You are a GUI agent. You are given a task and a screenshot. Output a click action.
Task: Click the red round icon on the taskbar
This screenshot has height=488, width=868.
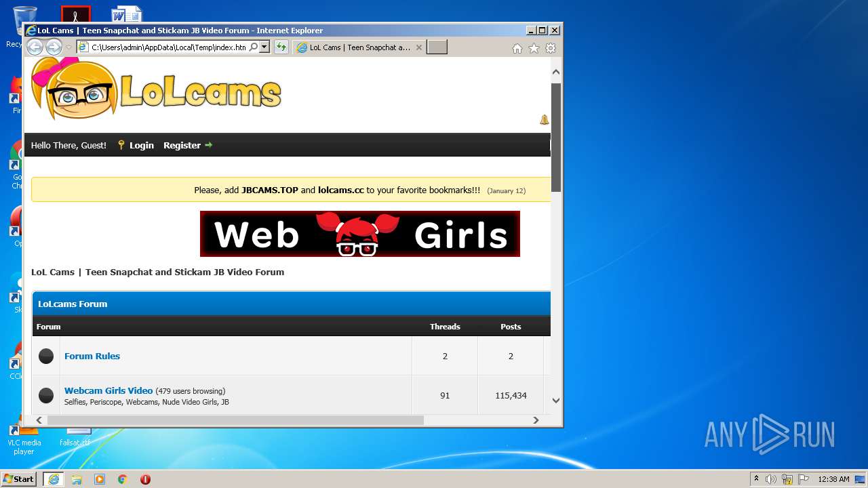145,479
